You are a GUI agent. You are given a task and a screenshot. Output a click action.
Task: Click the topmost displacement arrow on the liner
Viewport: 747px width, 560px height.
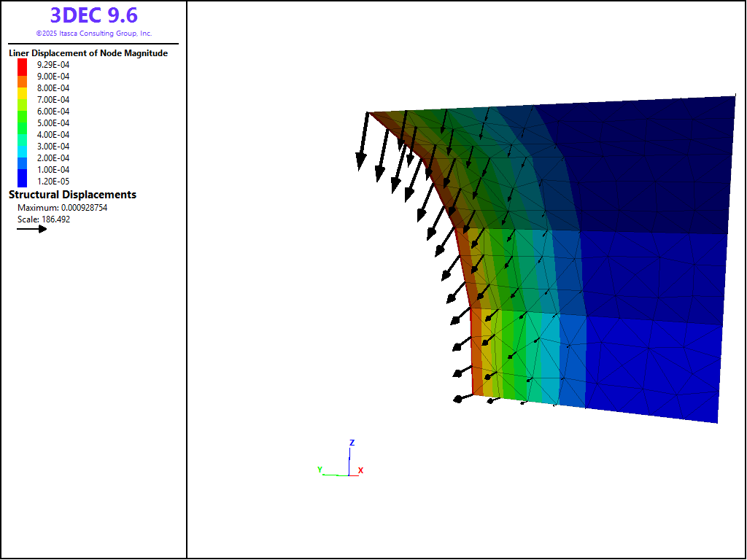coord(362,146)
